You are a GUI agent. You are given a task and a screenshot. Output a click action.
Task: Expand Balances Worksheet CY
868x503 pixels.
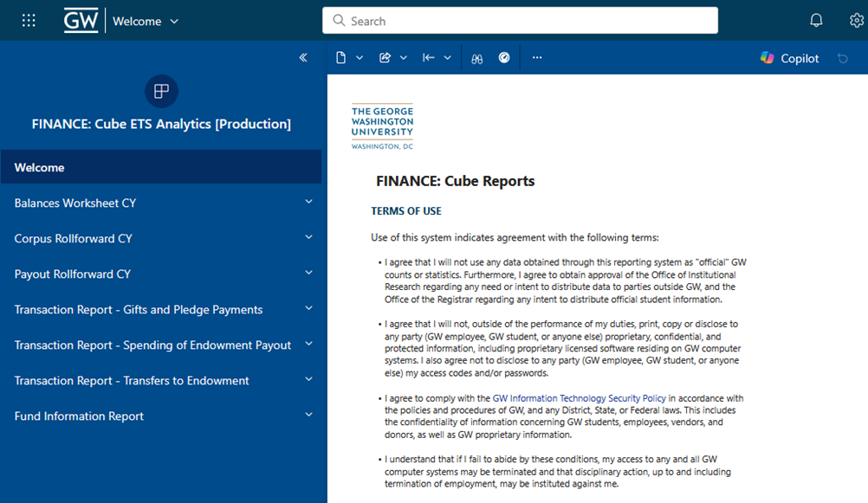pyautogui.click(x=308, y=203)
